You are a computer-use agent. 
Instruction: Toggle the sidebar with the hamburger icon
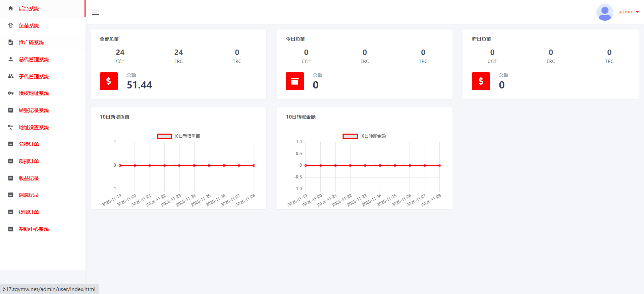[x=95, y=12]
